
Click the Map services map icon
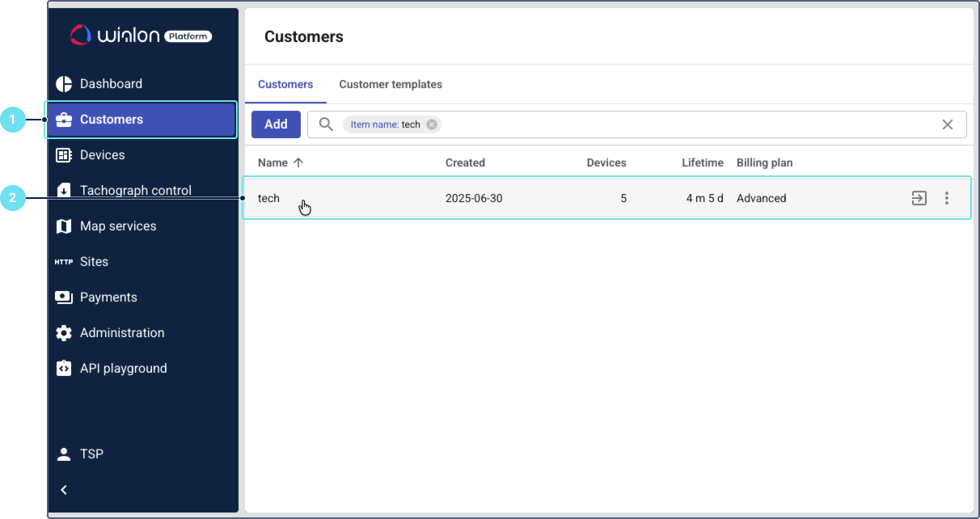(x=64, y=226)
